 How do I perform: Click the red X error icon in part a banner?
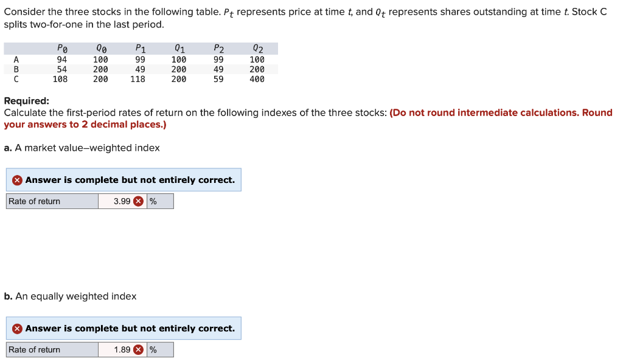click(x=17, y=179)
